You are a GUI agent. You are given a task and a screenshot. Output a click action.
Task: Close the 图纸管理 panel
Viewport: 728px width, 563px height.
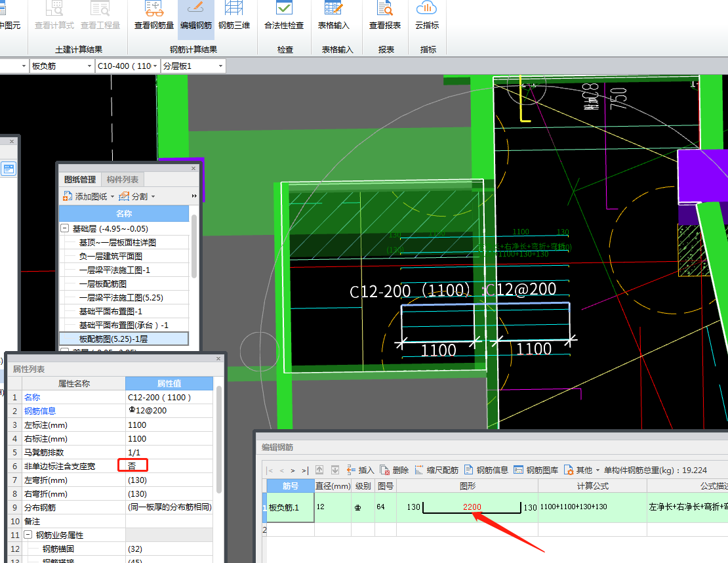click(193, 168)
